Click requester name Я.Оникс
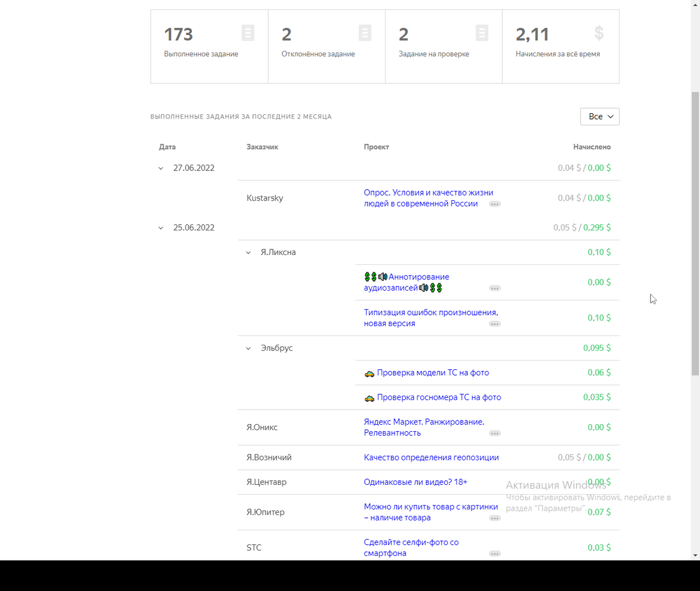The image size is (700, 591). coord(262,427)
